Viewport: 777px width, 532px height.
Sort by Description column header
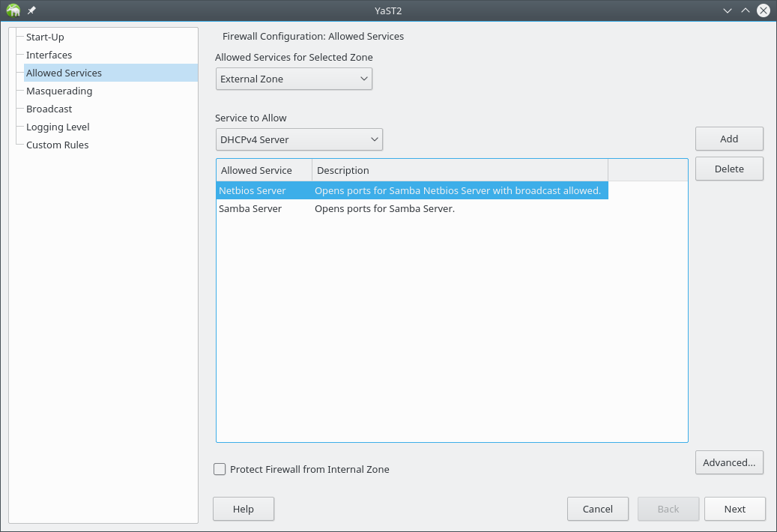[460, 170]
